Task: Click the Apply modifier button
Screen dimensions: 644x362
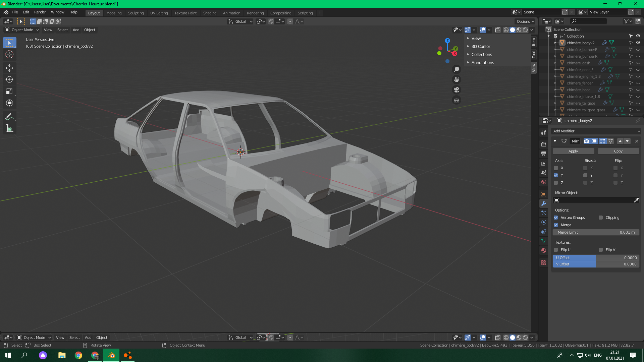Action: (x=573, y=151)
